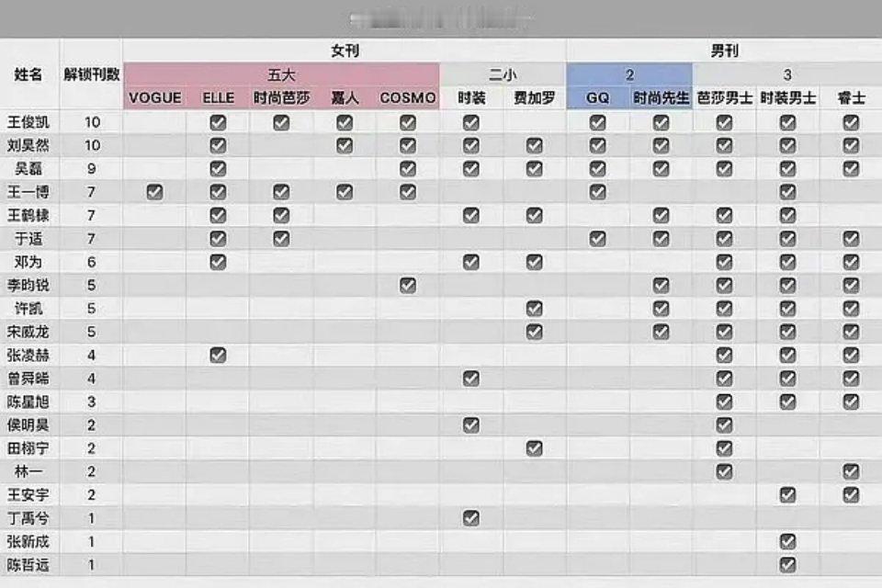This screenshot has height=588, width=882.
Task: Click the 时尚芭莎 column header
Action: click(x=281, y=97)
